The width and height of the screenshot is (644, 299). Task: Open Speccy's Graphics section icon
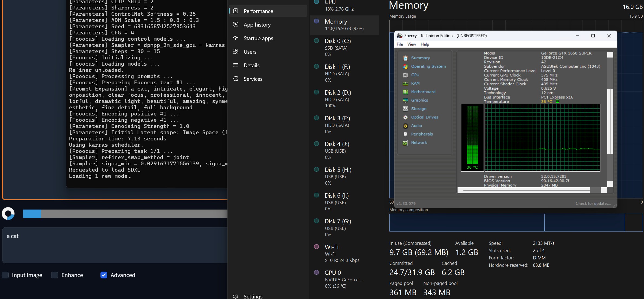[405, 100]
